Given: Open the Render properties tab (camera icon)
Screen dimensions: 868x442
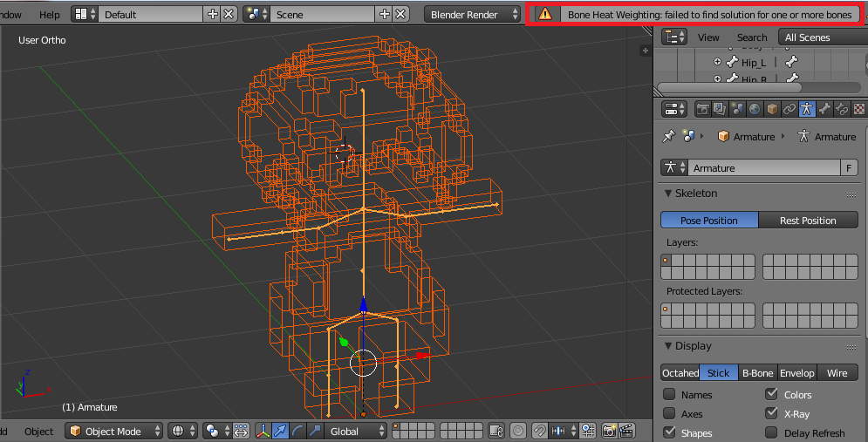Looking at the screenshot, I should pyautogui.click(x=703, y=109).
